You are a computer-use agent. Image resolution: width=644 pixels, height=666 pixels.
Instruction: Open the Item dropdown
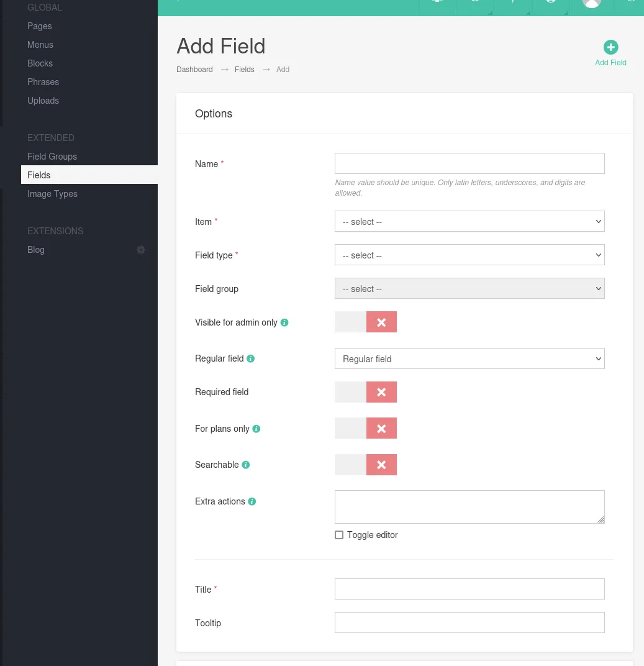click(469, 221)
